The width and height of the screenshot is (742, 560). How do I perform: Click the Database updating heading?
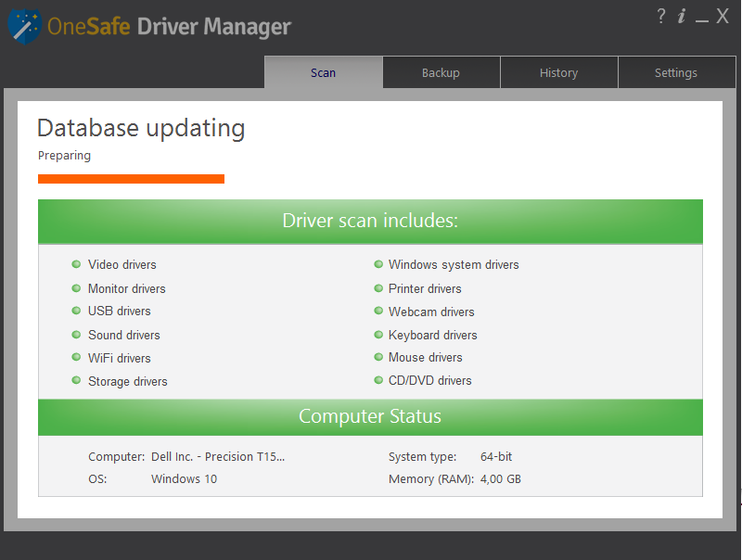pos(141,128)
